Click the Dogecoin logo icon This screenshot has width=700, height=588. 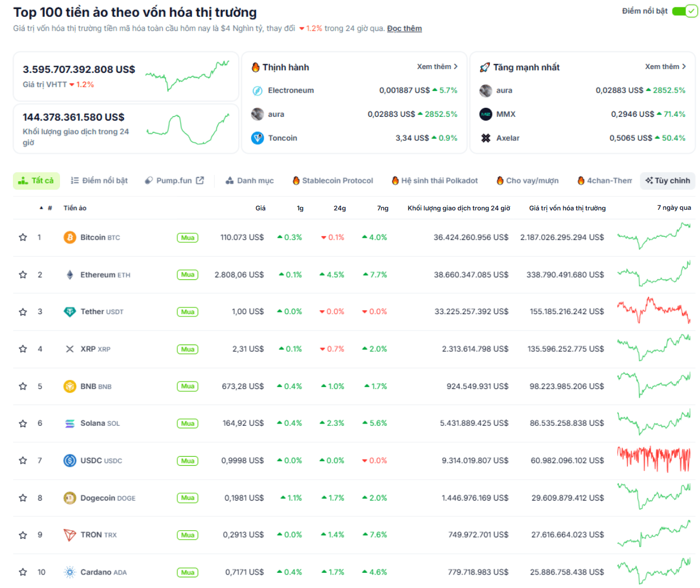pyautogui.click(x=70, y=498)
